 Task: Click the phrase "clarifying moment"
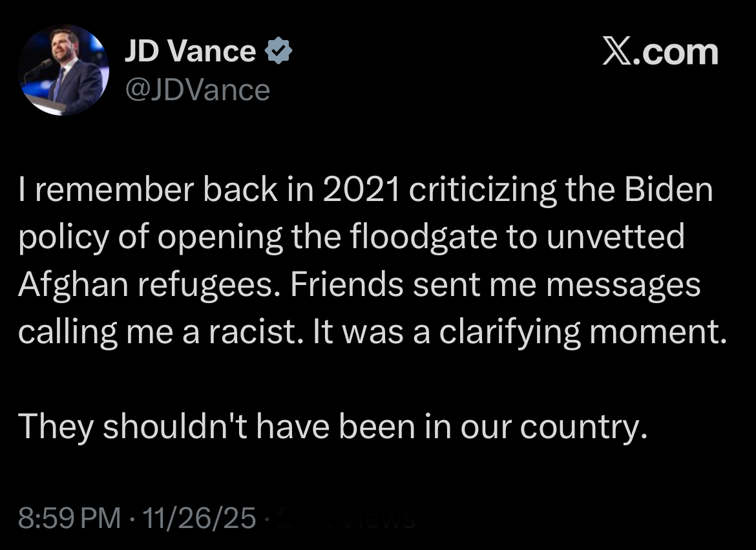click(x=578, y=332)
